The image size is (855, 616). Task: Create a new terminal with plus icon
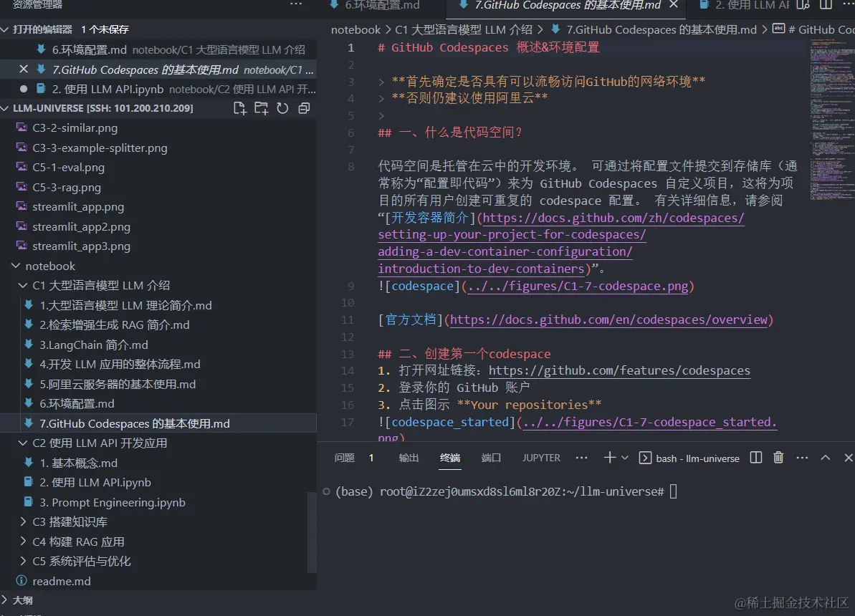click(610, 458)
